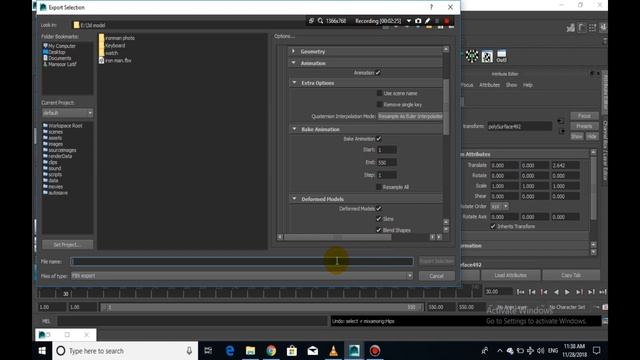Open the watch folder
Viewport: 640px width, 360px height.
(109, 53)
